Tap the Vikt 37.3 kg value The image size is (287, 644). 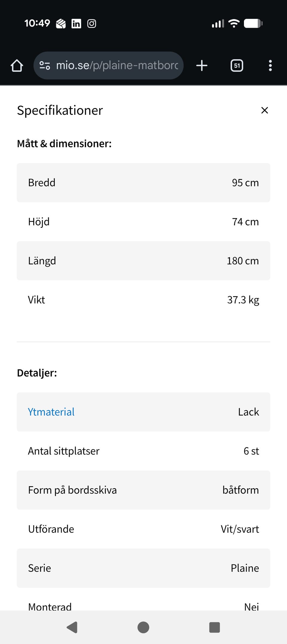click(243, 300)
